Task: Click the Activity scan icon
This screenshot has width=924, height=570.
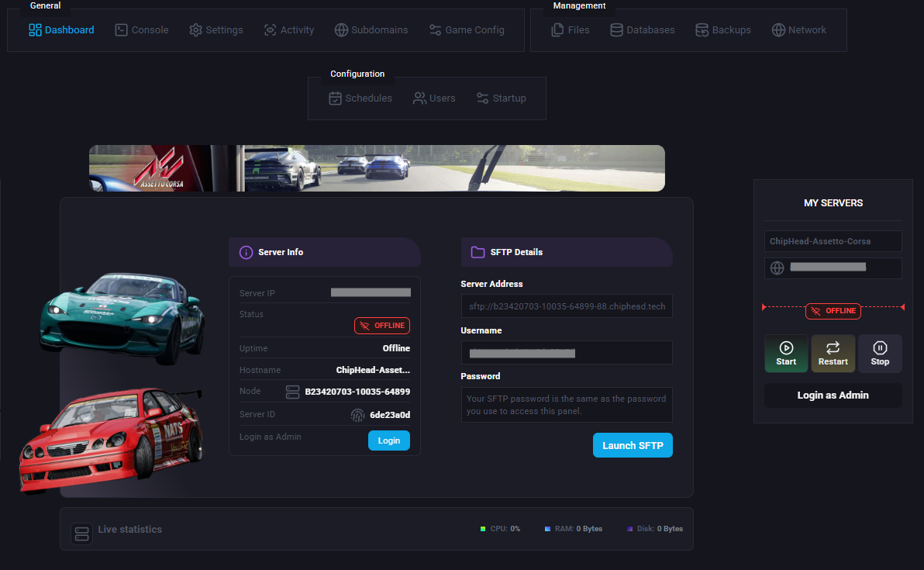Action: pyautogui.click(x=270, y=30)
